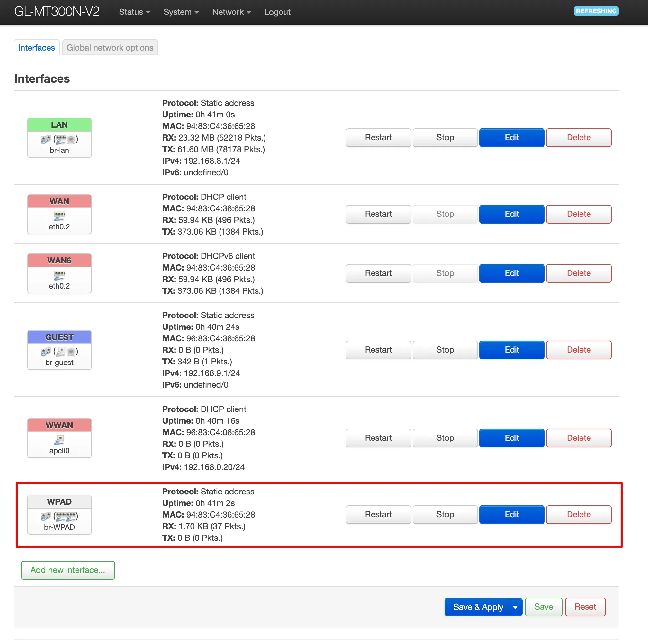Switch to Global network options tab
The height and width of the screenshot is (644, 648).
[110, 48]
